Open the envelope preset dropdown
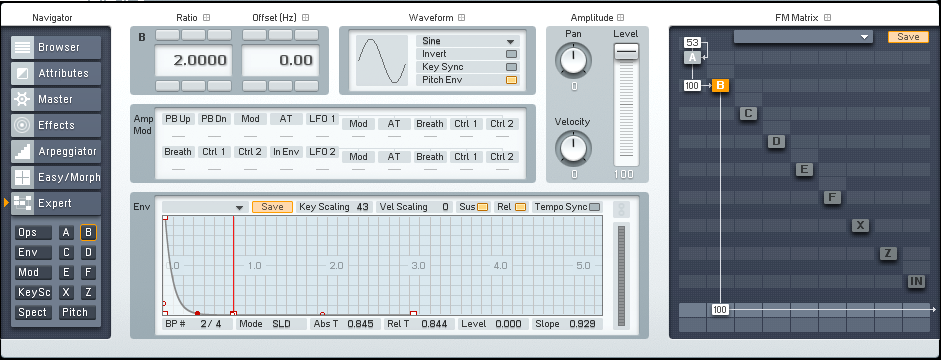 (205, 207)
